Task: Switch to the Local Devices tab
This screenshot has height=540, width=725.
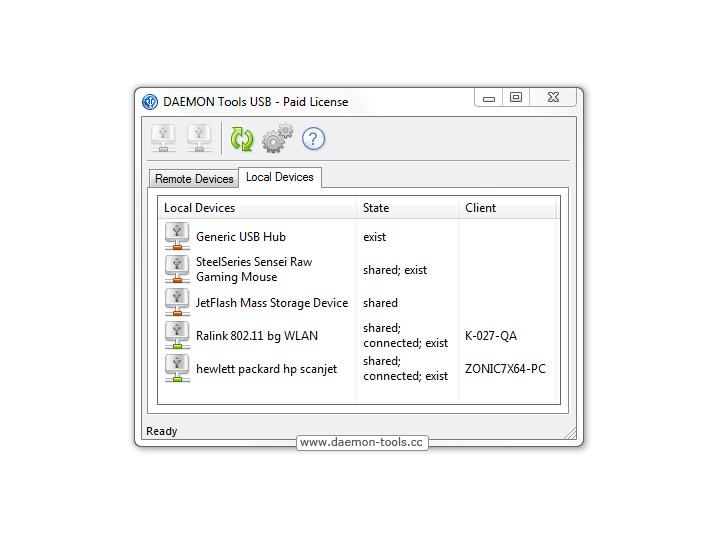Action: [280, 177]
